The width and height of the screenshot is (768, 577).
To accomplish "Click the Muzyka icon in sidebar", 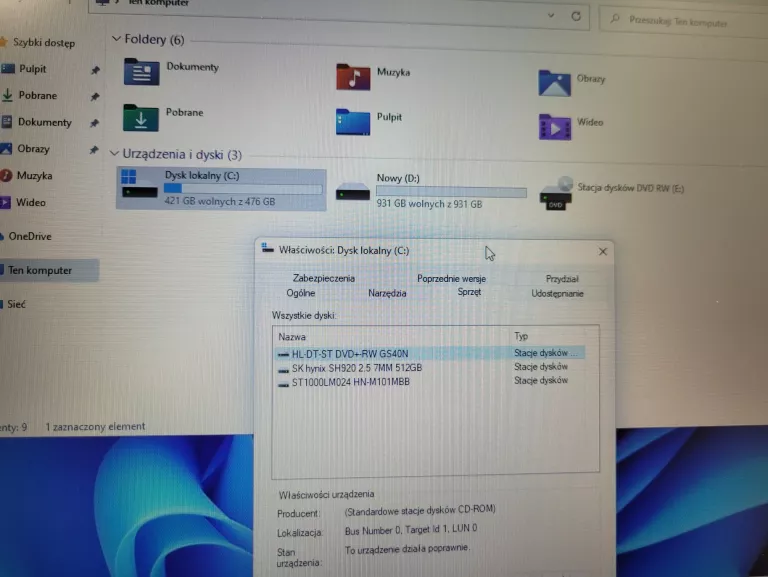I will pos(6,175).
